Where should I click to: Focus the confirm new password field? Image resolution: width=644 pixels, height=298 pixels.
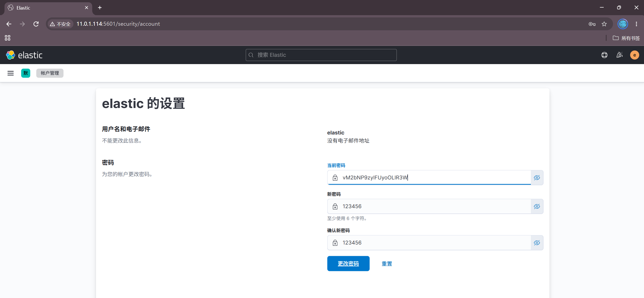click(429, 243)
